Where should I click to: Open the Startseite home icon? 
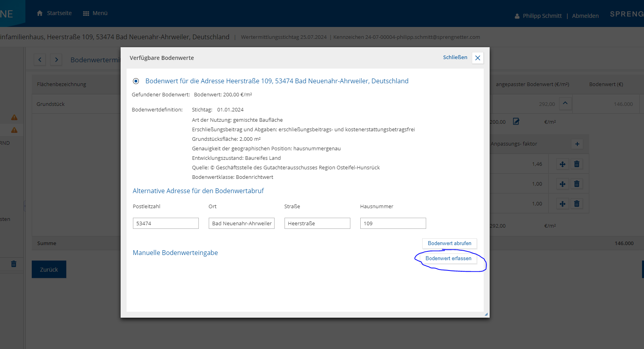tap(40, 13)
